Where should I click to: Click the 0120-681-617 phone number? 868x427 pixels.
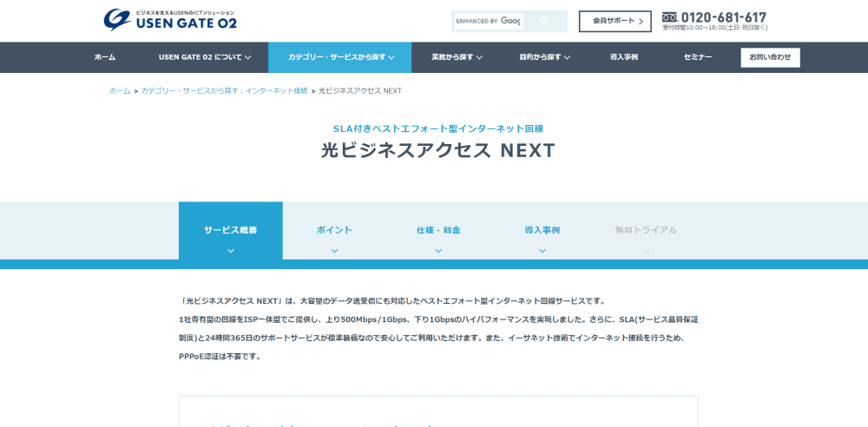pyautogui.click(x=724, y=17)
